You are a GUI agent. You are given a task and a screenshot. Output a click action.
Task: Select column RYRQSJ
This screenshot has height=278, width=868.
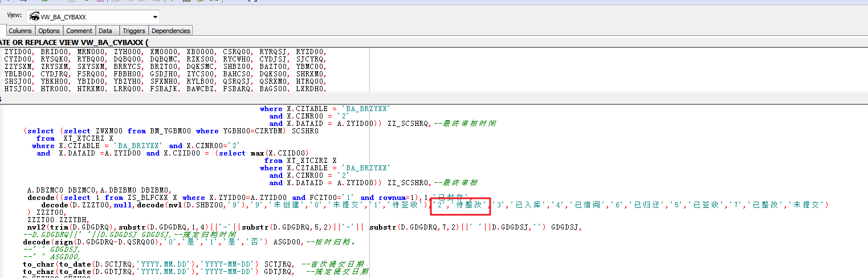pos(273,52)
